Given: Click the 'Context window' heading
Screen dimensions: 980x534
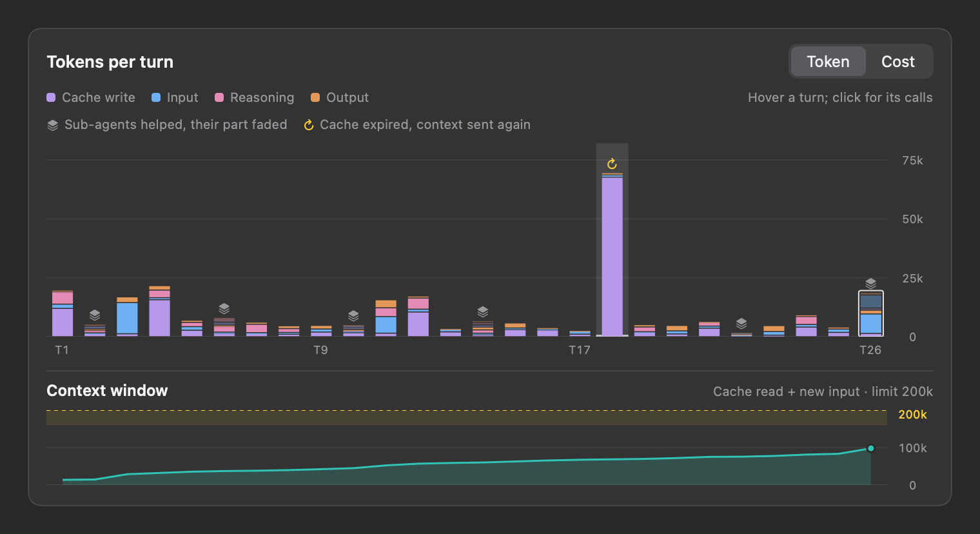Looking at the screenshot, I should tap(107, 391).
